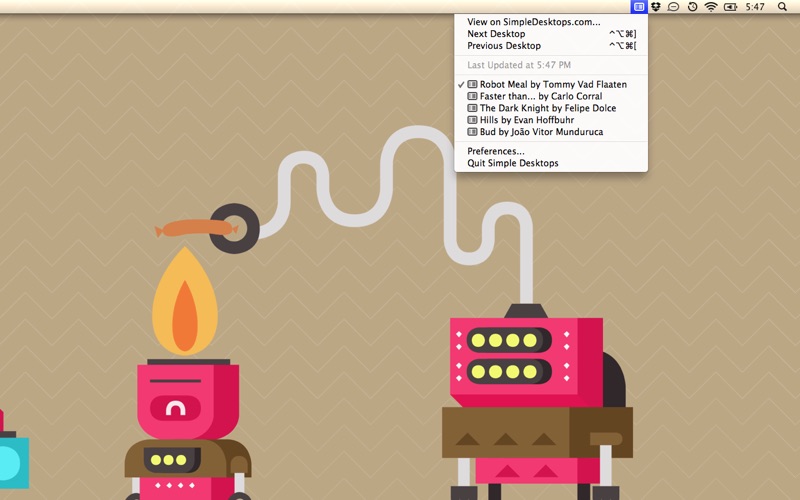The height and width of the screenshot is (500, 800).
Task: Open the Time Machine menu bar icon
Action: click(x=692, y=7)
